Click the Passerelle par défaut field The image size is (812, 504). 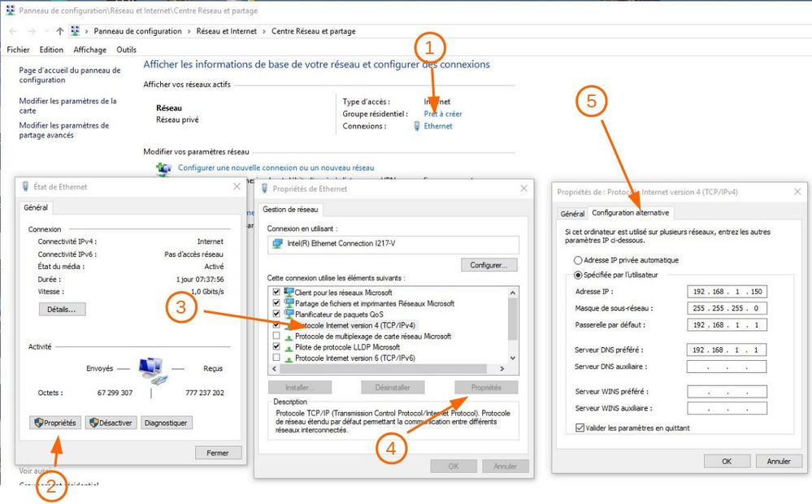pos(727,325)
